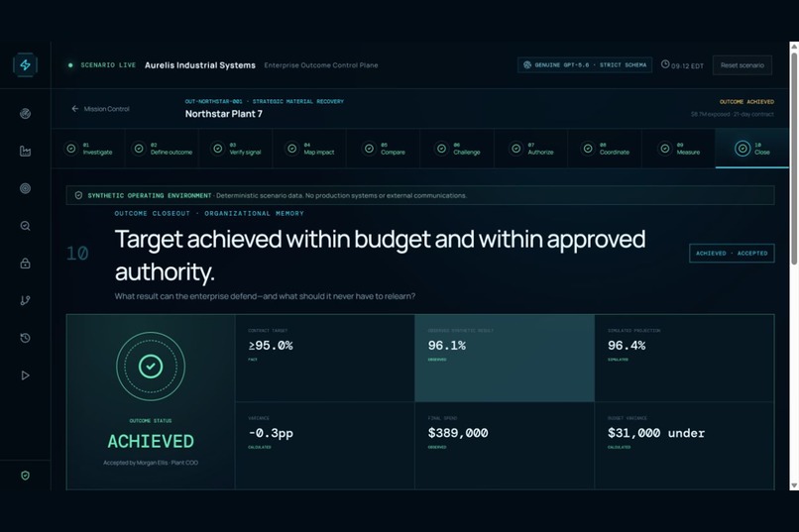Click the Contract Target ≥95.0% card
The height and width of the screenshot is (532, 799).
coord(324,359)
